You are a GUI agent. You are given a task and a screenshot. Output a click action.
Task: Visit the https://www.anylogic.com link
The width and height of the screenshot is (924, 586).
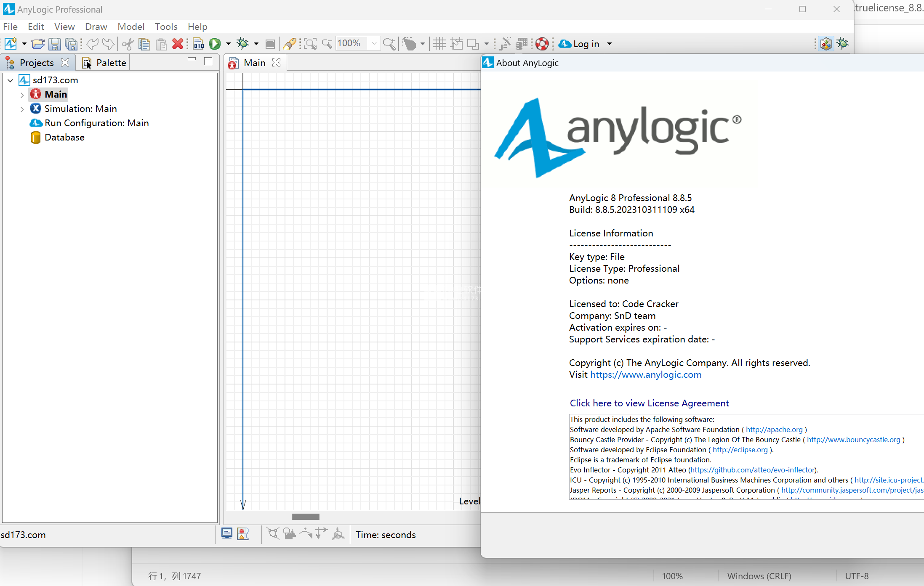(x=645, y=374)
